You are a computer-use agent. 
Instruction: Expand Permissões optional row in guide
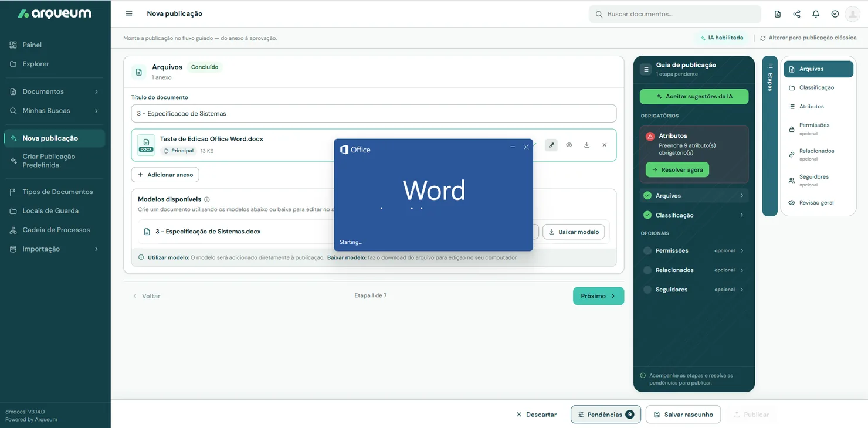click(x=694, y=250)
